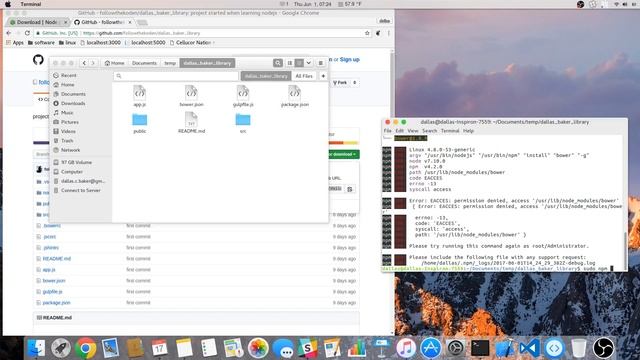The height and width of the screenshot is (360, 640).
Task: Select Recent in file manager sidebar
Action: (69, 75)
